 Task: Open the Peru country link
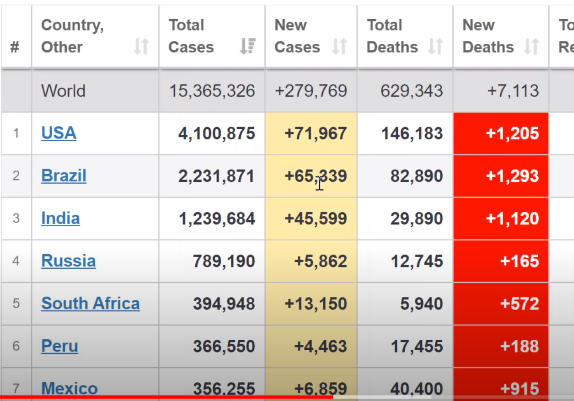[x=60, y=346]
